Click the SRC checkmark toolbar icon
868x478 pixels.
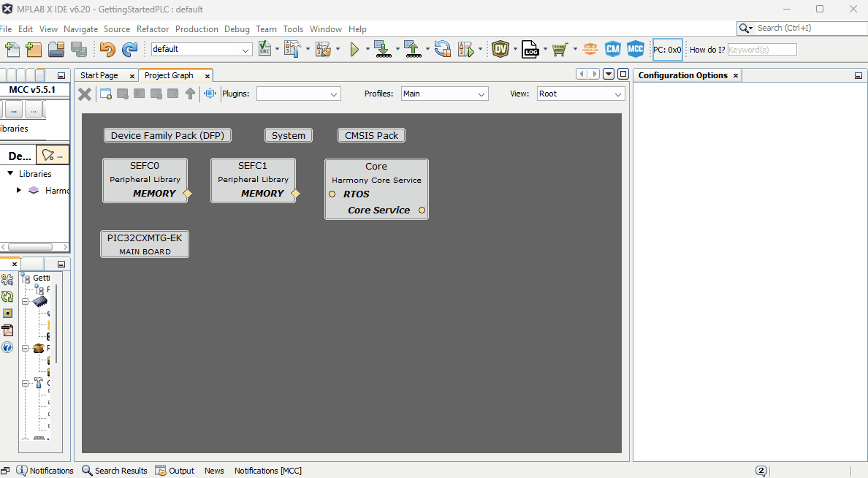(264, 49)
